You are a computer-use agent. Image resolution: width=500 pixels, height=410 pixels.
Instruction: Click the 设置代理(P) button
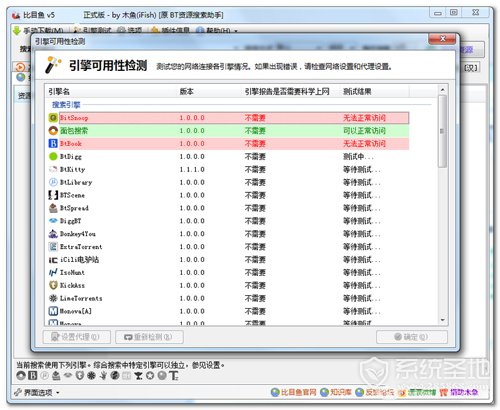coord(77,337)
